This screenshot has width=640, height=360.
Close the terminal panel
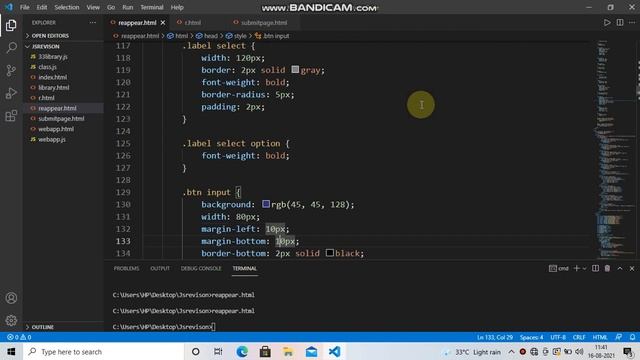click(632, 268)
